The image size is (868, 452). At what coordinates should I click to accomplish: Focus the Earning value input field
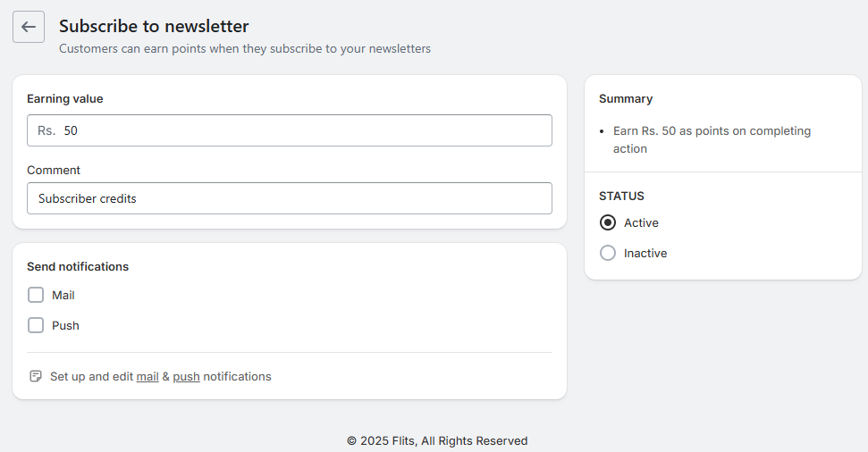tap(304, 130)
